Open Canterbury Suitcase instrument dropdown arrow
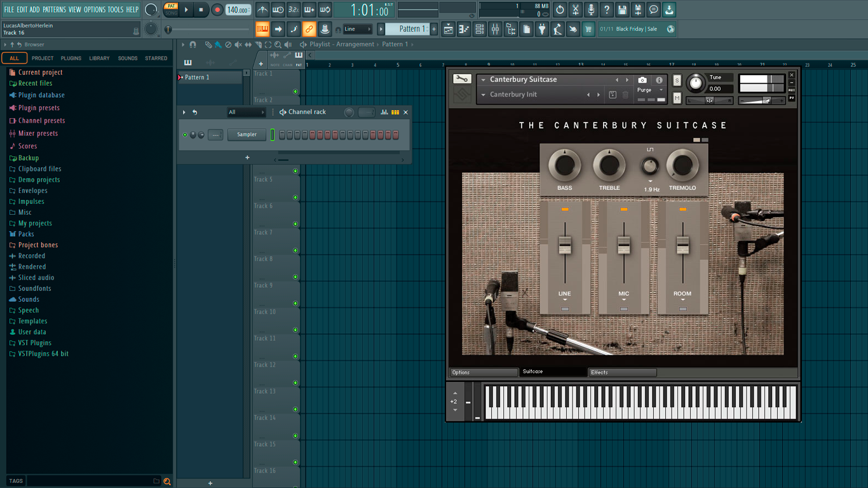This screenshot has height=488, width=868. (x=484, y=80)
